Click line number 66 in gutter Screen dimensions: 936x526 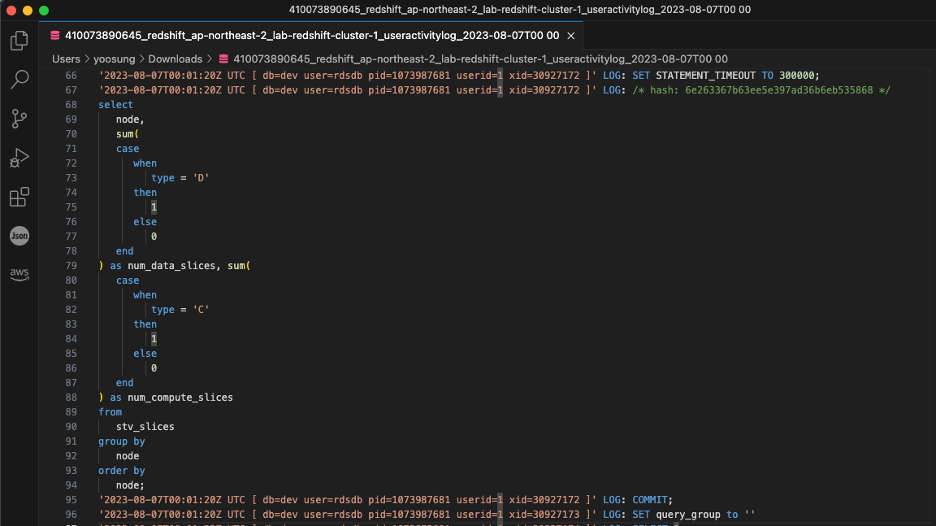pyautogui.click(x=71, y=76)
